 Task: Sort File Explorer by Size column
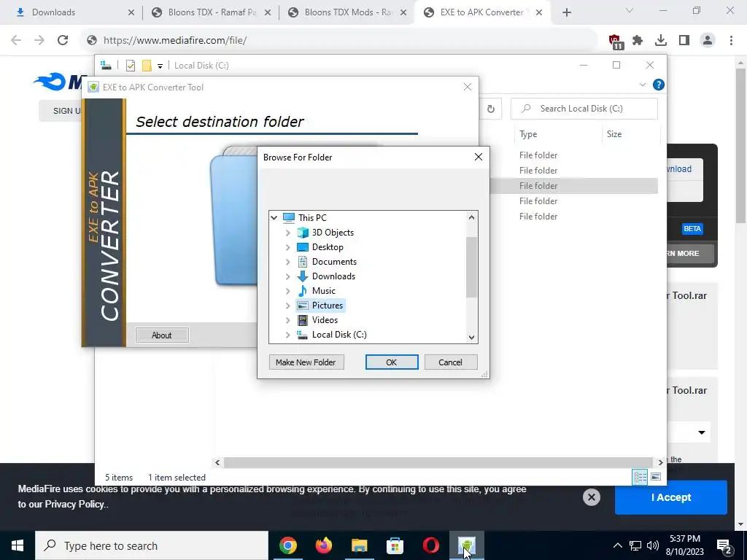pyautogui.click(x=614, y=134)
